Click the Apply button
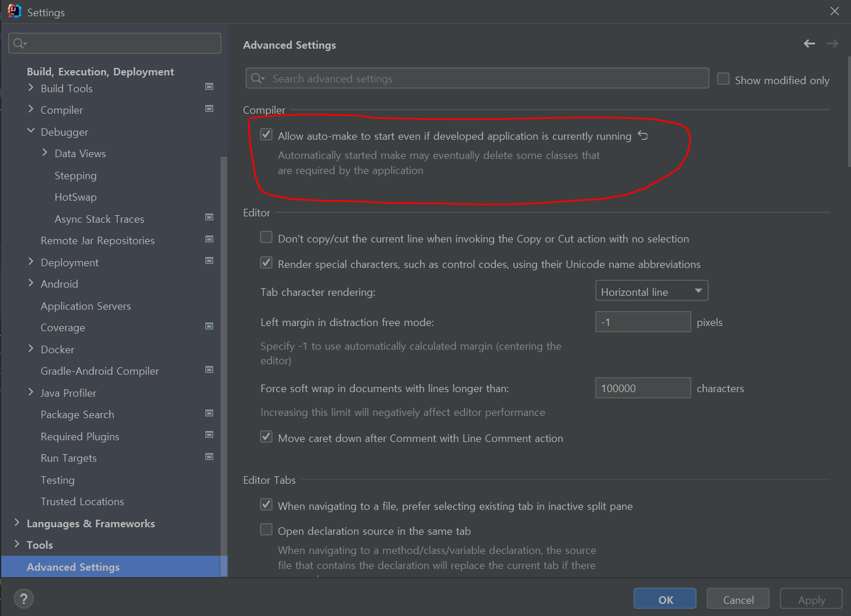The image size is (851, 616). point(810,598)
